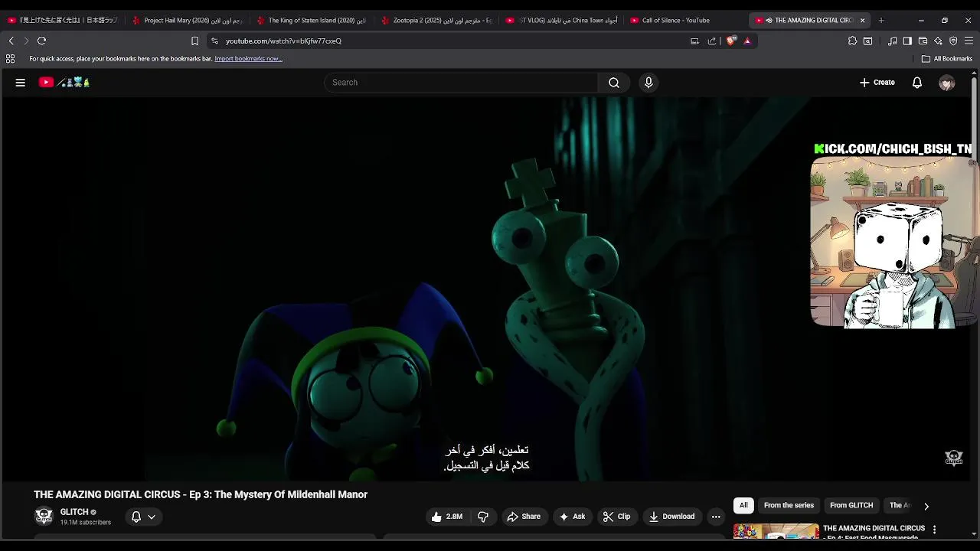The height and width of the screenshot is (551, 980).
Task: View site information icon beside URL
Action: tap(215, 41)
